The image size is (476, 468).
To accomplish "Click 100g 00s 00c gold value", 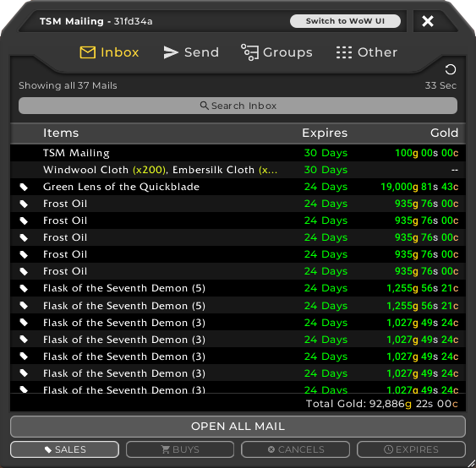I will [426, 153].
